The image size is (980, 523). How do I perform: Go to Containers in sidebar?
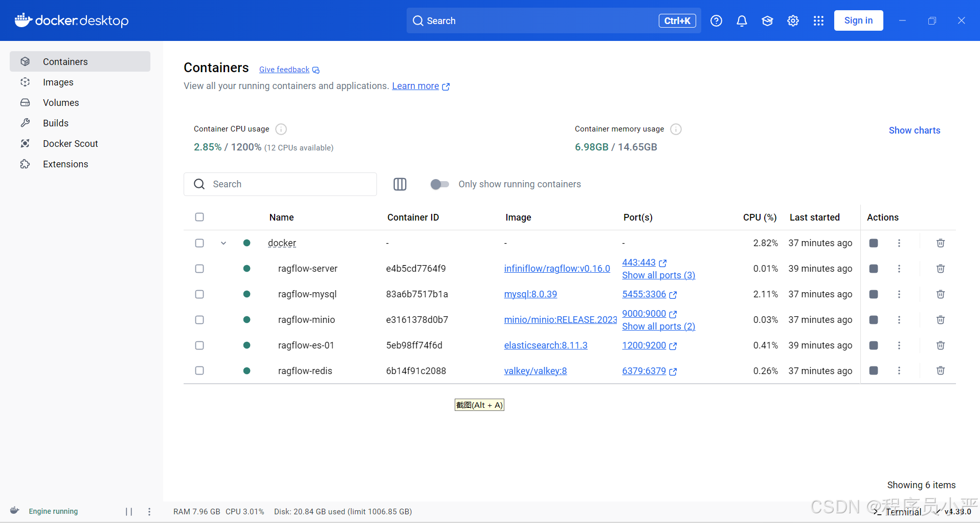click(x=80, y=61)
